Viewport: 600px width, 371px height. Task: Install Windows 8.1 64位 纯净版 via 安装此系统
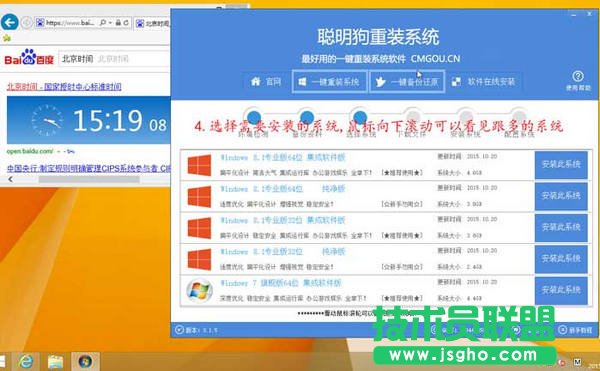pyautogui.click(x=561, y=196)
